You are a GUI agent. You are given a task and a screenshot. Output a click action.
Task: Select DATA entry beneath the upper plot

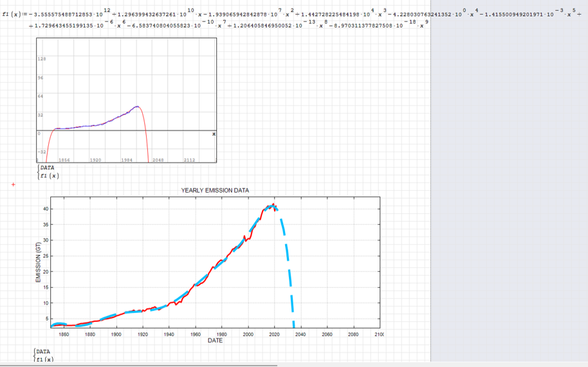pyautogui.click(x=46, y=168)
